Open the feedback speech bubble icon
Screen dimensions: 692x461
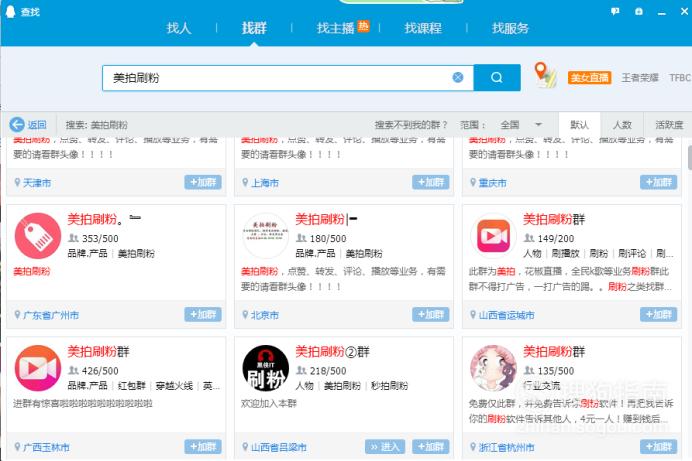click(615, 11)
